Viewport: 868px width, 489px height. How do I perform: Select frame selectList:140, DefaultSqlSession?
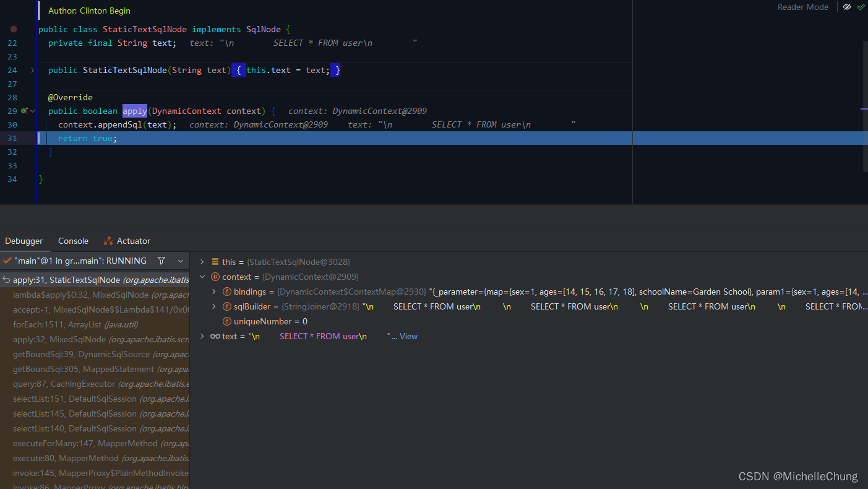[x=95, y=428]
